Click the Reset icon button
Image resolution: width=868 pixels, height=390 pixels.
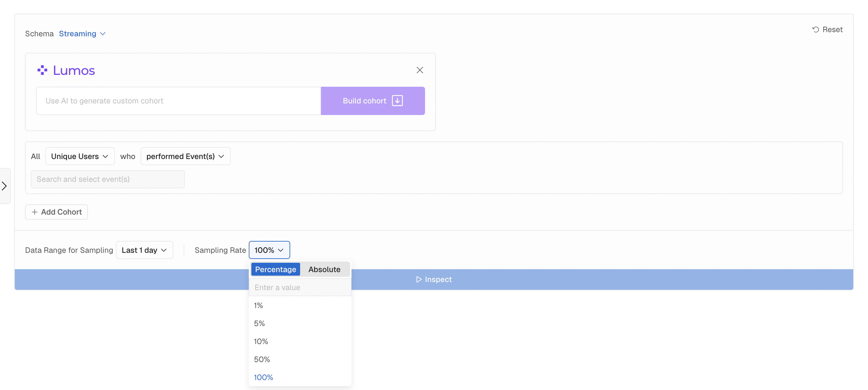[x=815, y=30]
